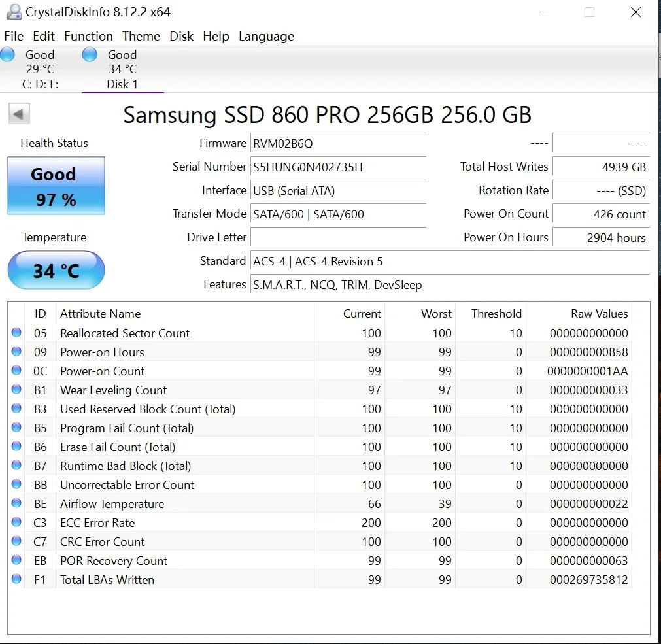Click the Good indicator above Disk 1
Viewport: 661px width, 644px height.
coord(89,55)
